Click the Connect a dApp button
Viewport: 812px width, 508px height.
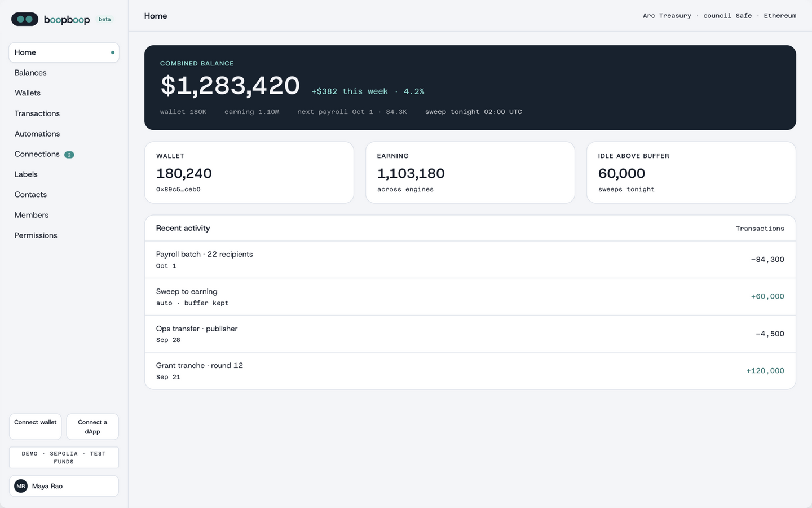92,427
